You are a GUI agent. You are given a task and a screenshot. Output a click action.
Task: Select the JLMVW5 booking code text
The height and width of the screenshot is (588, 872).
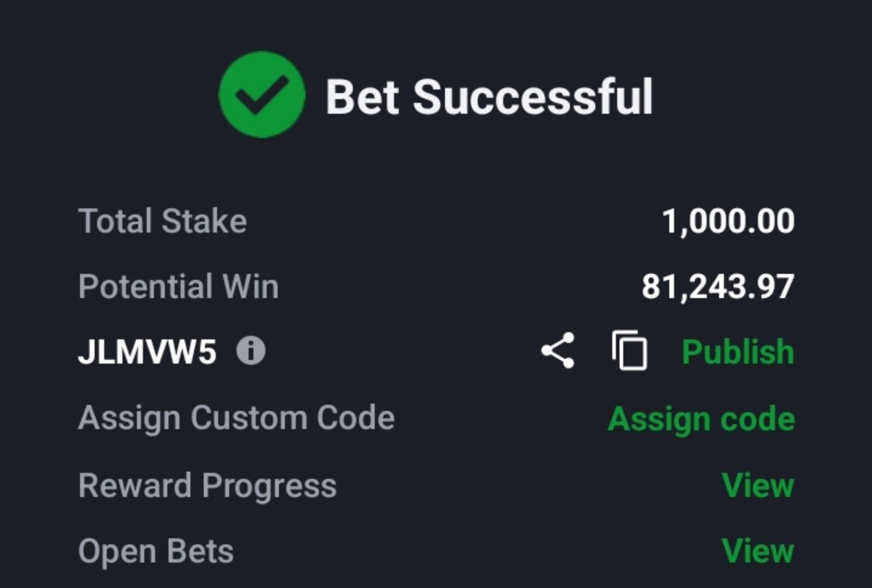tap(147, 353)
